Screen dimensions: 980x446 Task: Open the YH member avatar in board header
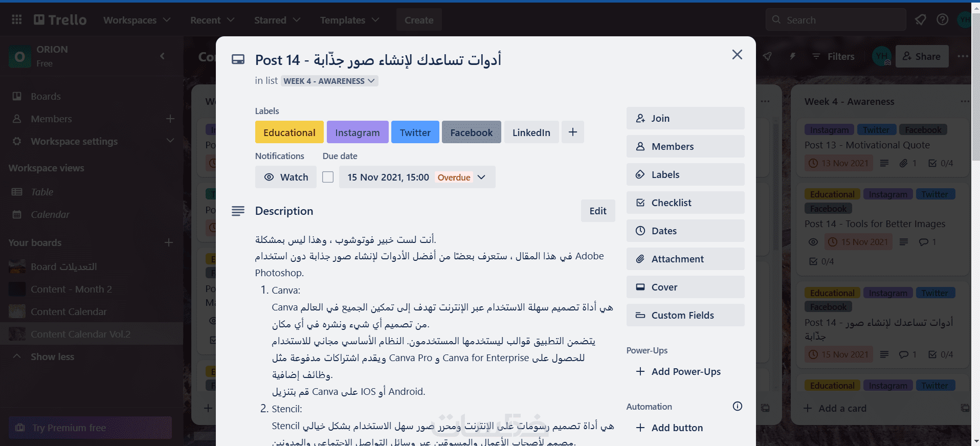click(x=882, y=56)
